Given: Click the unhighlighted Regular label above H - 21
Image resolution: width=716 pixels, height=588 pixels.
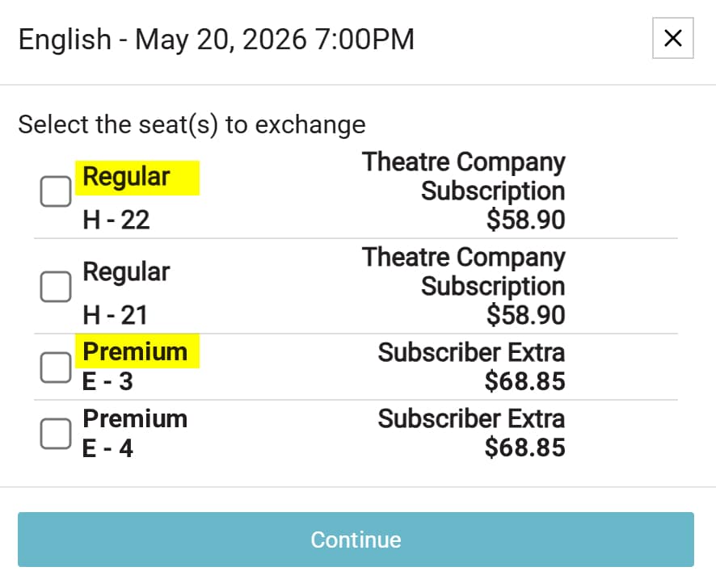Looking at the screenshot, I should coord(127,272).
